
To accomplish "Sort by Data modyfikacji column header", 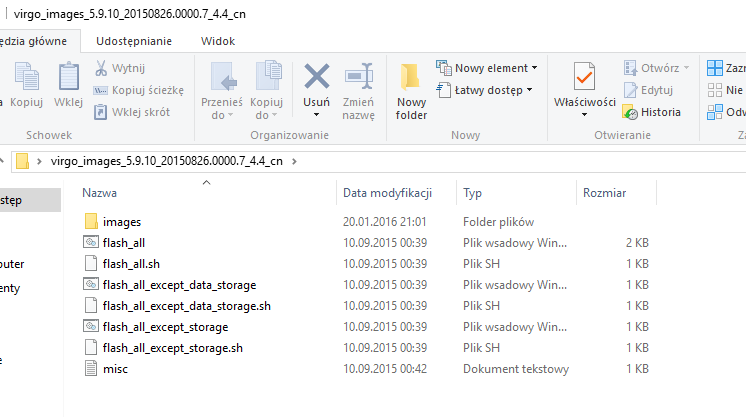I will tap(386, 193).
